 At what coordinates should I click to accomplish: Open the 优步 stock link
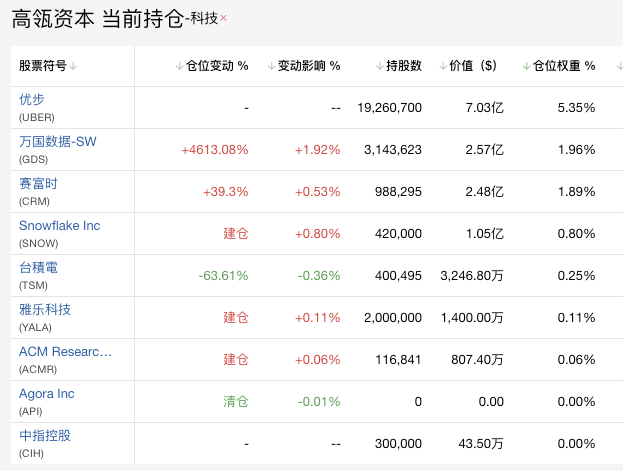coord(32,99)
